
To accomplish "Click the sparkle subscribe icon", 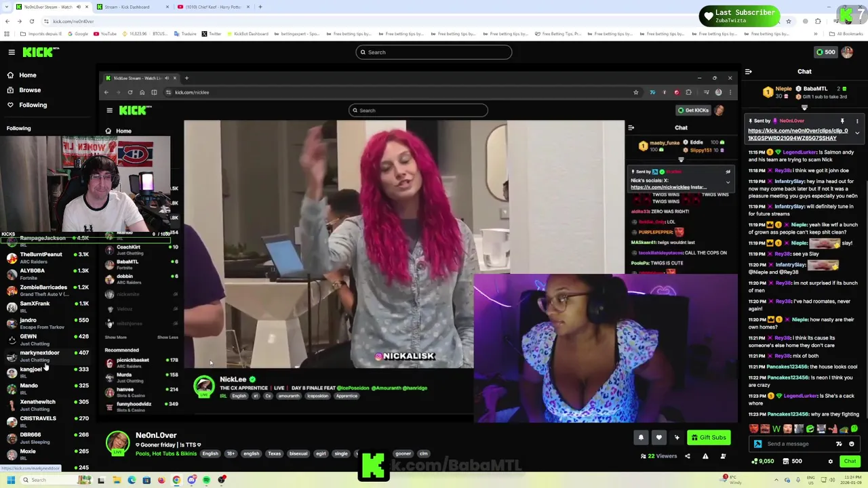I will coord(676,438).
